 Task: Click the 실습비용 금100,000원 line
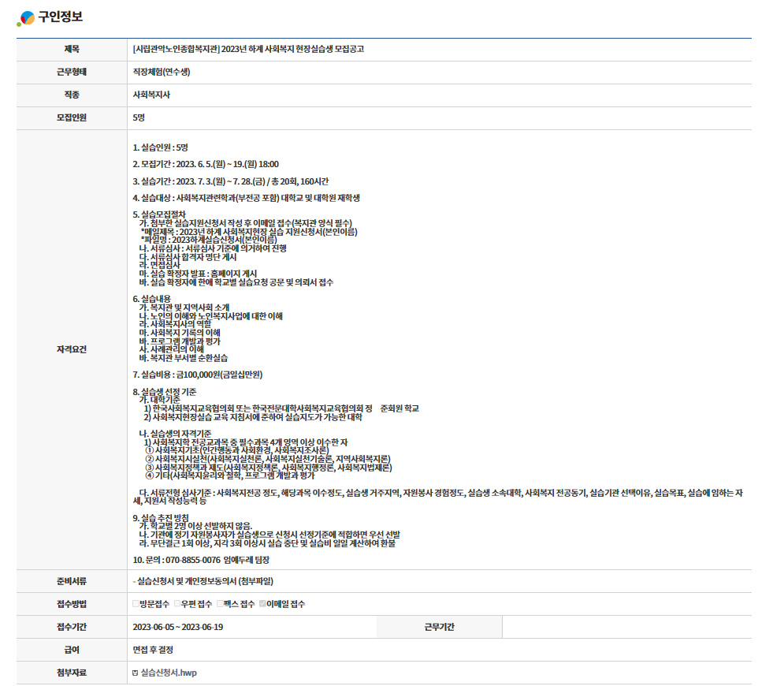tap(197, 375)
